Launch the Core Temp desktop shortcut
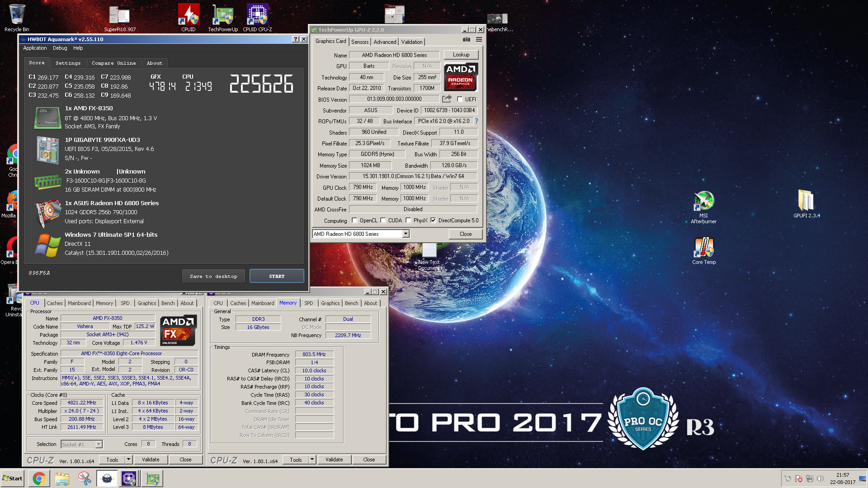The image size is (868, 488). pos(704,251)
